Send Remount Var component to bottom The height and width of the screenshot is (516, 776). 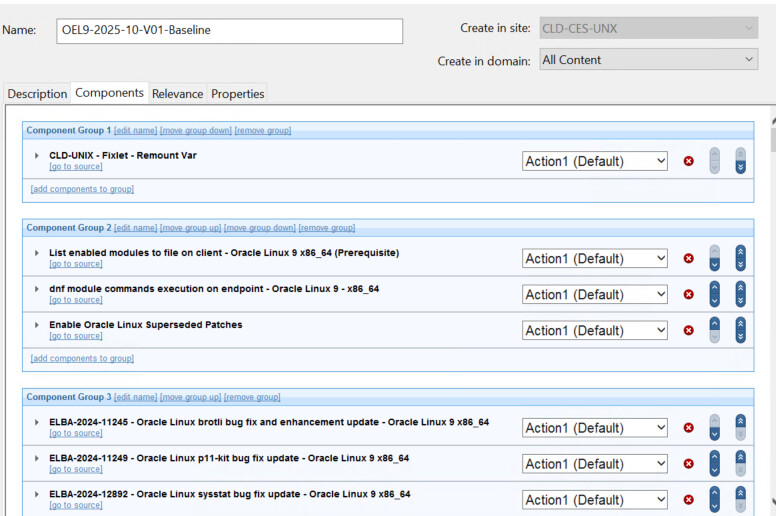coord(740,167)
